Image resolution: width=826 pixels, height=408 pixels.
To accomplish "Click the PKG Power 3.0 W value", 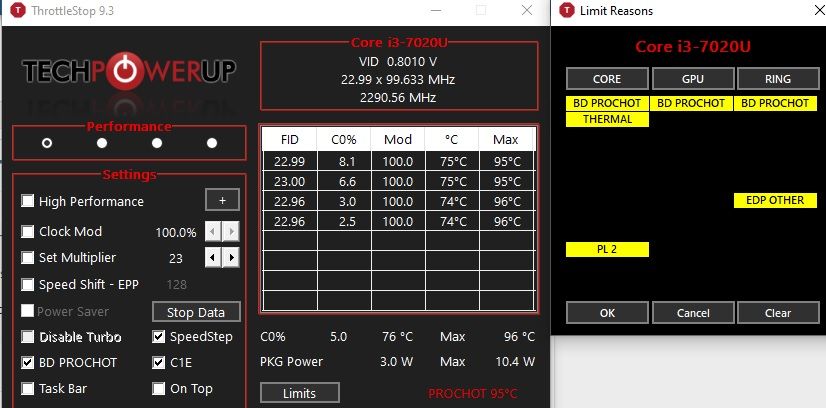I will tap(396, 362).
